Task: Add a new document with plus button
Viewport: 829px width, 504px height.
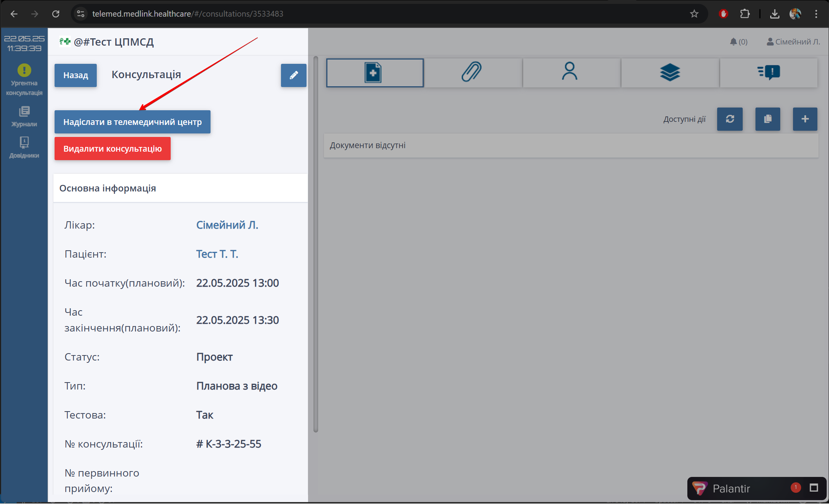Action: [805, 119]
